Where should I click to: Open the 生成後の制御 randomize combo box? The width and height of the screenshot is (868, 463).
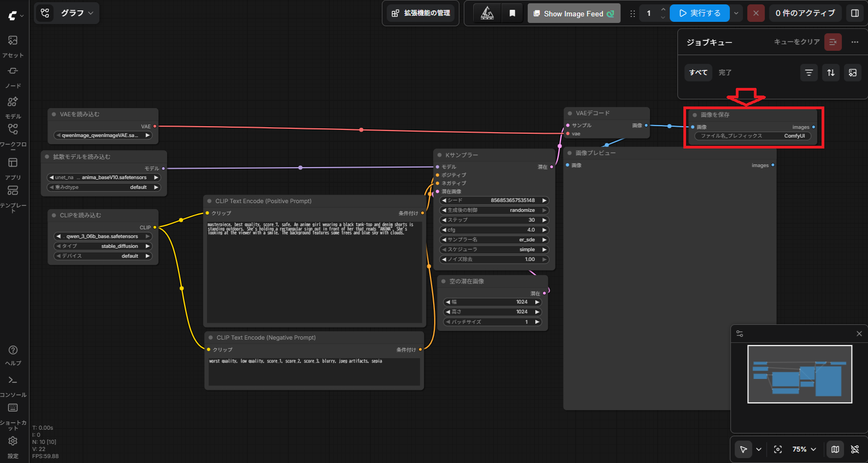[494, 210]
